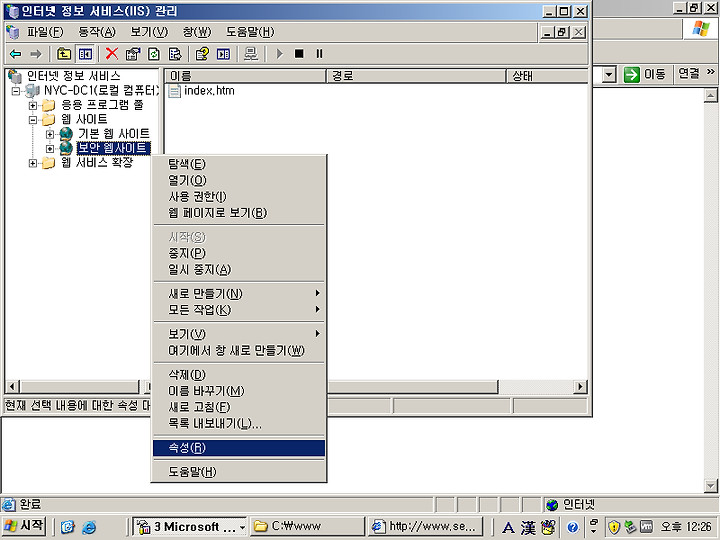Select the index.htm file name
Viewport: 720px width, 540px height.
tap(209, 91)
